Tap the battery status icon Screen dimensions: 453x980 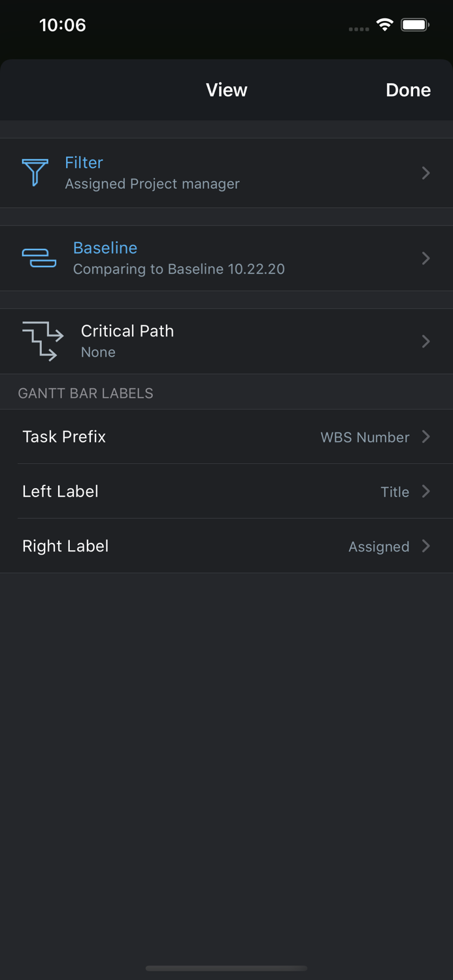coord(415,25)
